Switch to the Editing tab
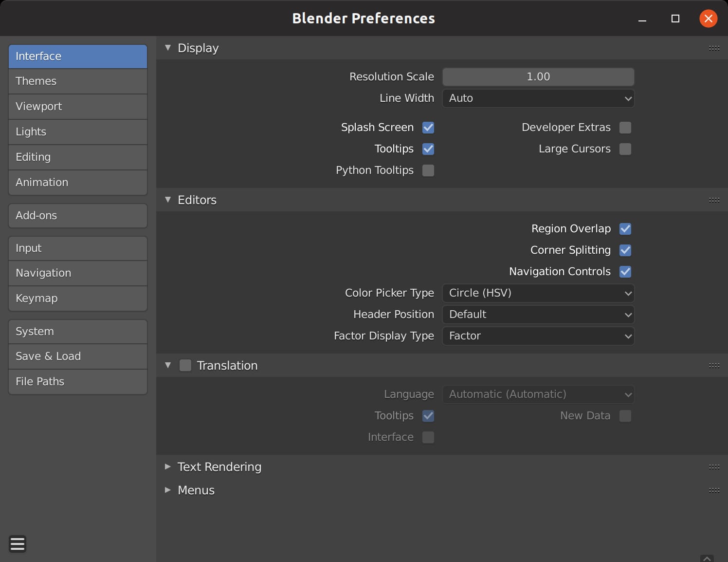 point(78,157)
